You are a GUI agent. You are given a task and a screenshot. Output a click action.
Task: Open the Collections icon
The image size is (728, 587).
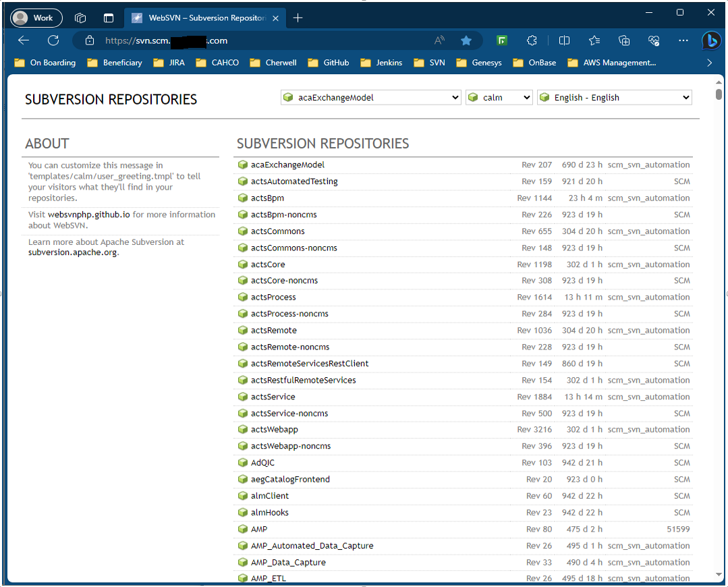point(625,40)
